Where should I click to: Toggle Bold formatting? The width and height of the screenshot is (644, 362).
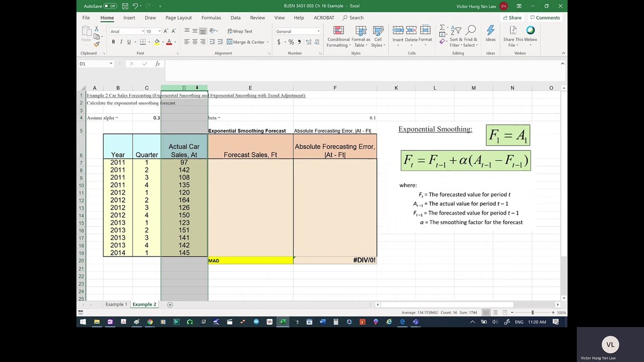point(113,42)
